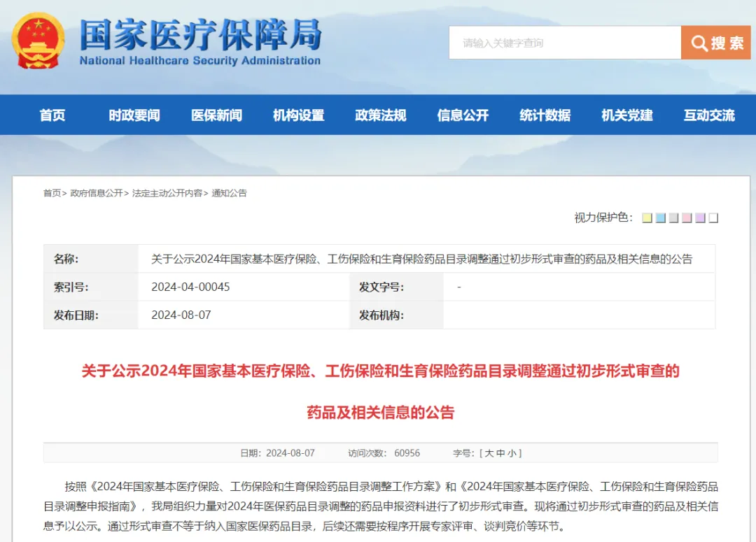The height and width of the screenshot is (542, 756).
Task: Open the 机关党建 menu item
Action: point(627,115)
